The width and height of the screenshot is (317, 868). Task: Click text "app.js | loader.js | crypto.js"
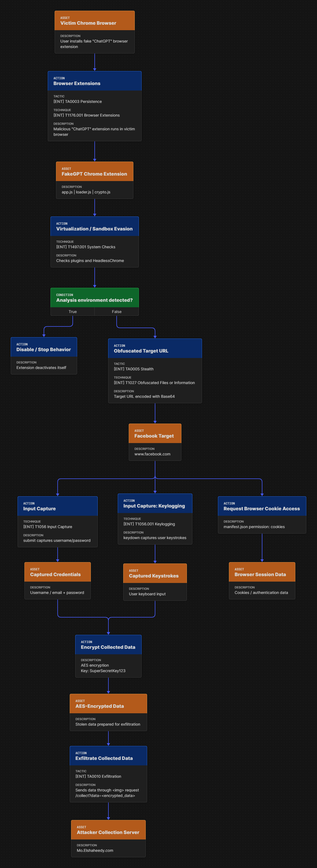tap(86, 192)
